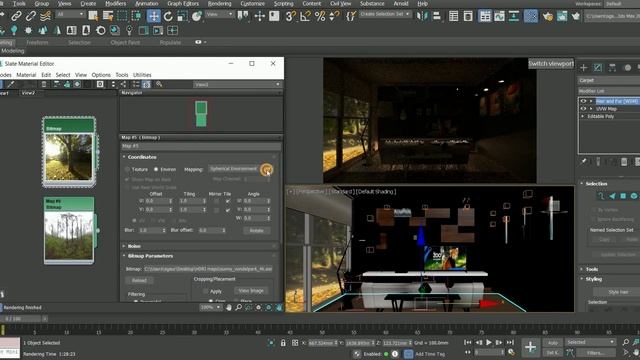Open the Material menu in Slate editor
The height and width of the screenshot is (360, 640).
coord(26,75)
